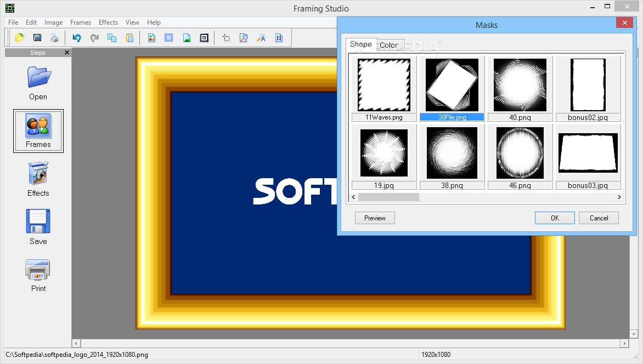Screen dimensions: 643x364
Task: Select the Frames step
Action: click(x=38, y=131)
